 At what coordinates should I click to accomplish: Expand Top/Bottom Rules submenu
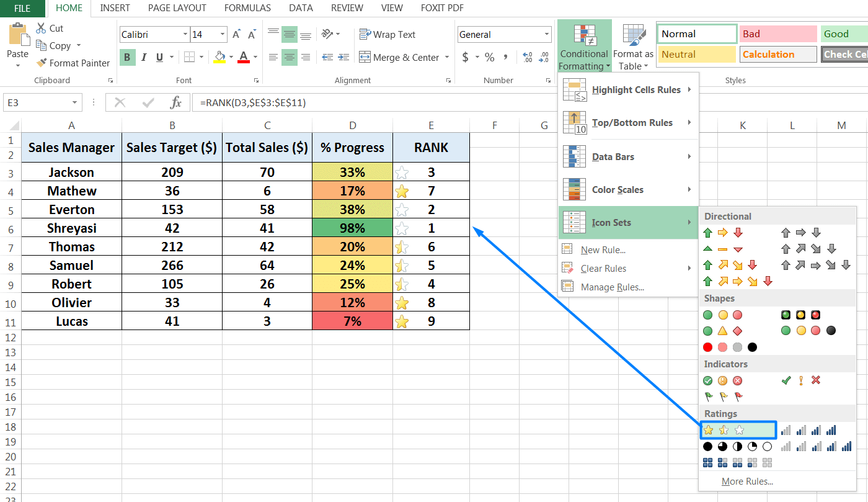(628, 123)
